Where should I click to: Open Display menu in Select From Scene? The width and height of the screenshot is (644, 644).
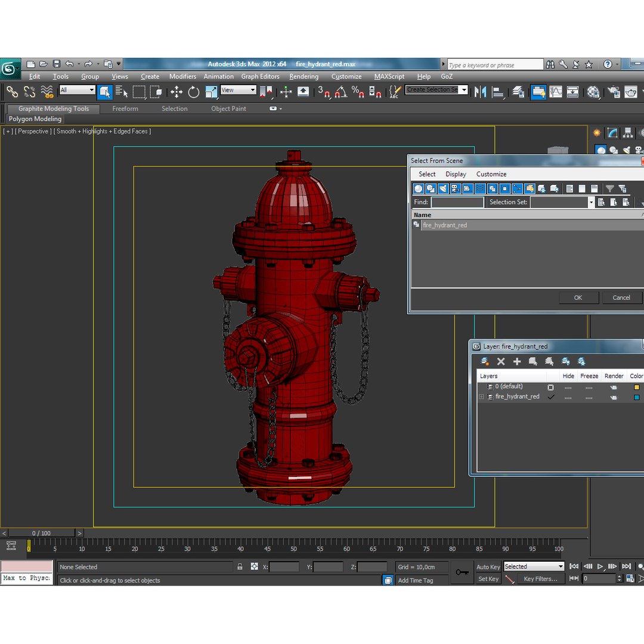pyautogui.click(x=456, y=174)
